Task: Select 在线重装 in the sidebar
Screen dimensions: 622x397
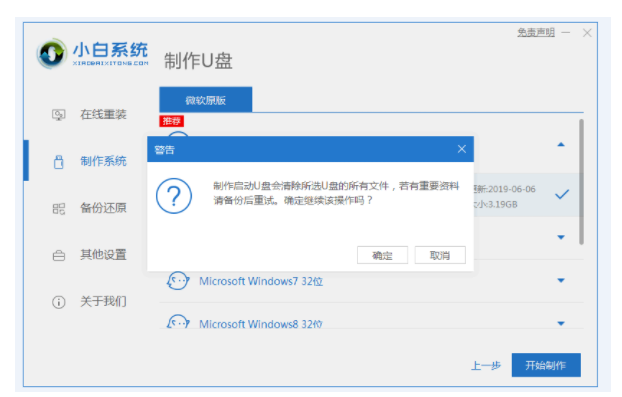Action: pyautogui.click(x=103, y=115)
